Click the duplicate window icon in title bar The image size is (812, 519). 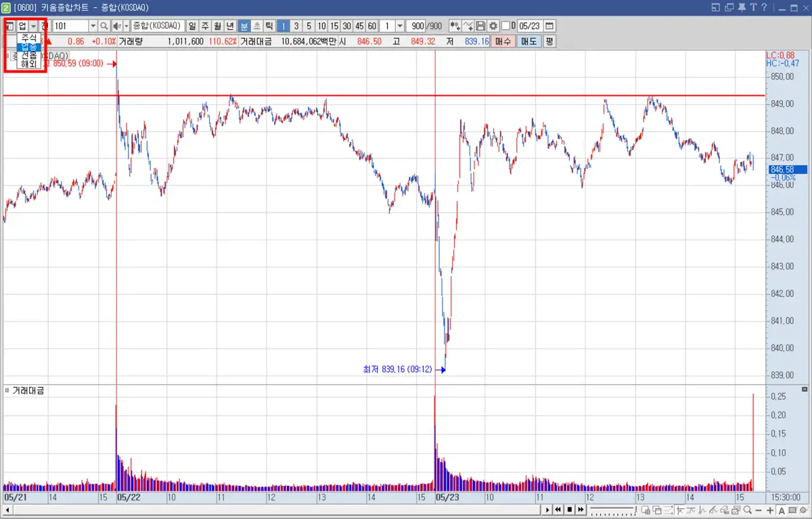click(x=729, y=7)
